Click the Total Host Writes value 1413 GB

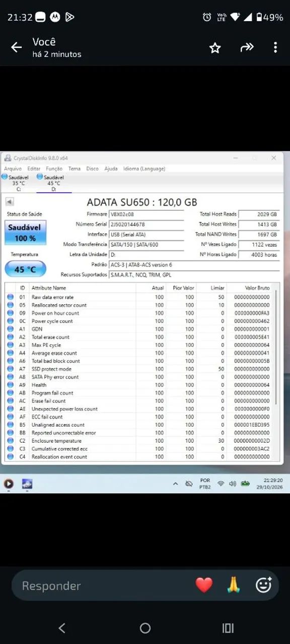pos(259,224)
